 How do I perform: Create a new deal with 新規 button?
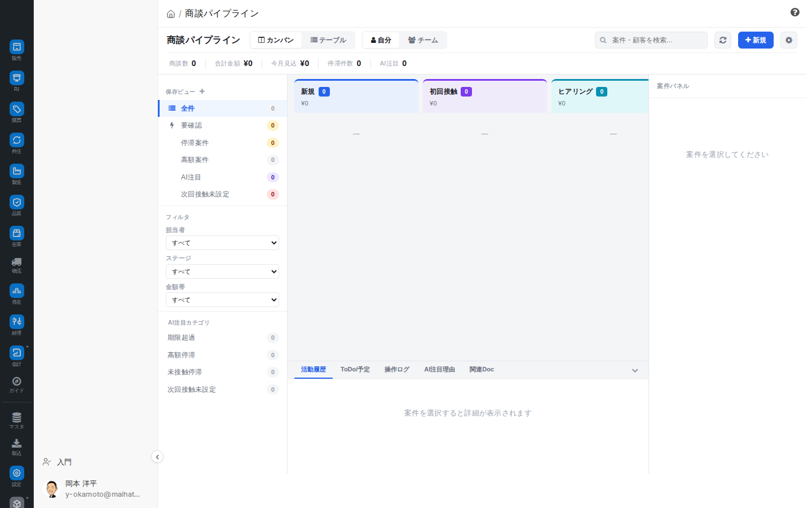[x=756, y=40]
